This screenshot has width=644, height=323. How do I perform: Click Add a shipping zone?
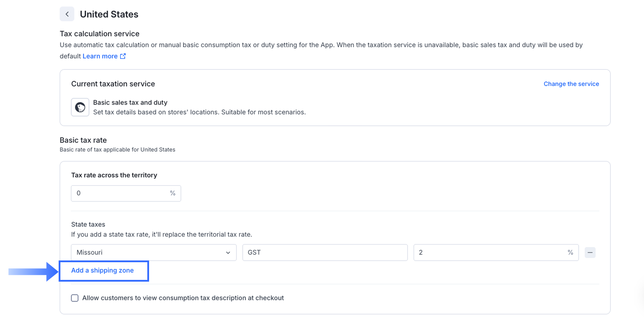click(x=102, y=270)
